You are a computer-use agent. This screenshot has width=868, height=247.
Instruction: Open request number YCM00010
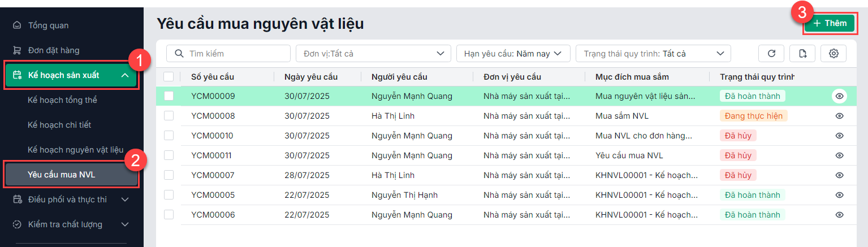(x=212, y=136)
